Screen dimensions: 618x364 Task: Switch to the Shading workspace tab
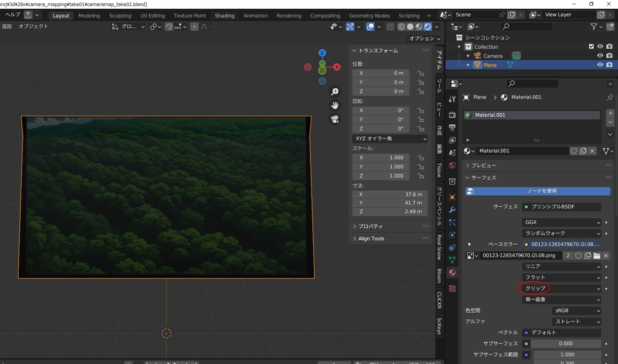(225, 16)
